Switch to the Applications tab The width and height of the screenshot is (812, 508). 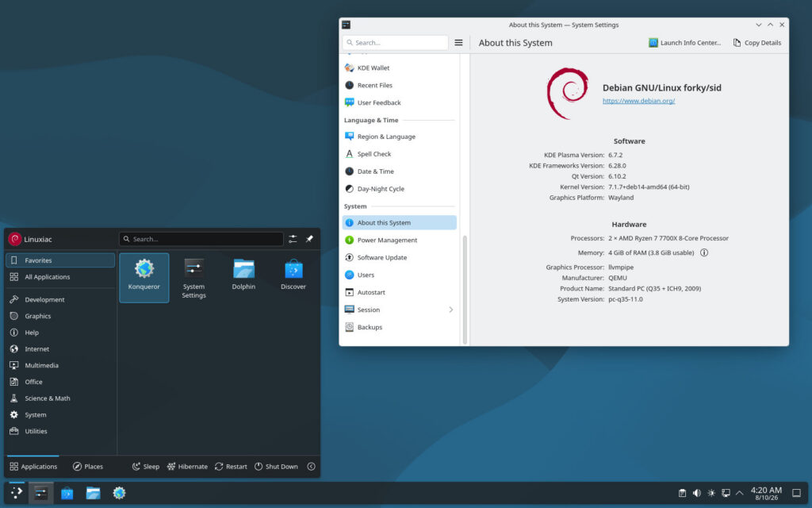point(33,467)
